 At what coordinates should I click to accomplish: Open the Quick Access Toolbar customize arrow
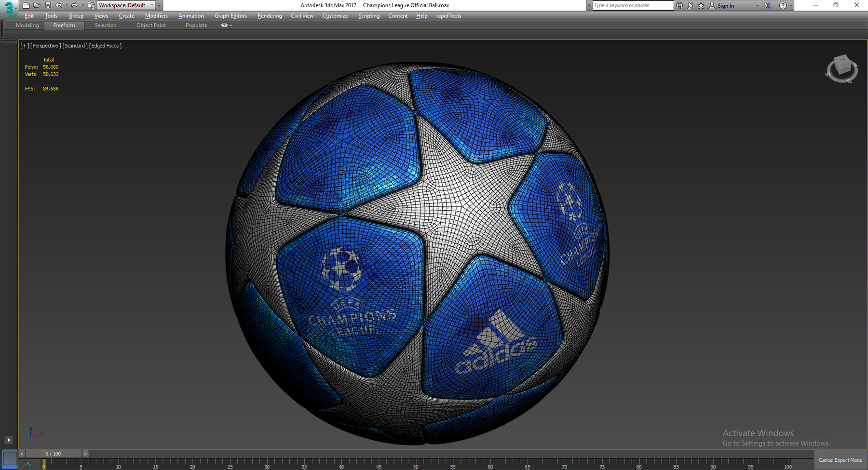pyautogui.click(x=159, y=5)
